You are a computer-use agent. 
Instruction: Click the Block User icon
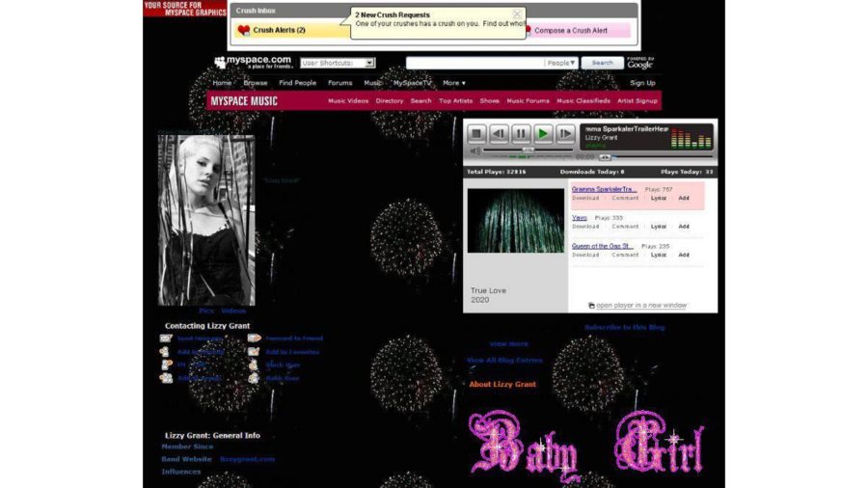coord(254,365)
